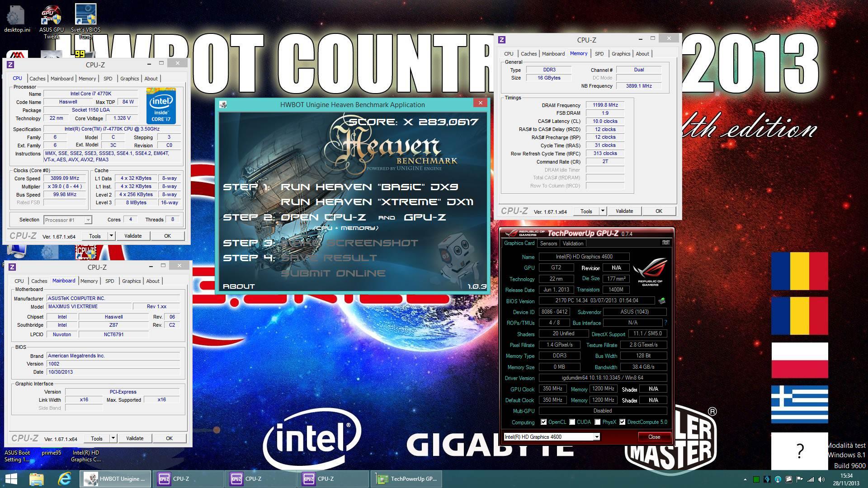Image resolution: width=868 pixels, height=488 pixels.
Task: Click Validate in CPU-Z CPU window
Action: [x=133, y=236]
